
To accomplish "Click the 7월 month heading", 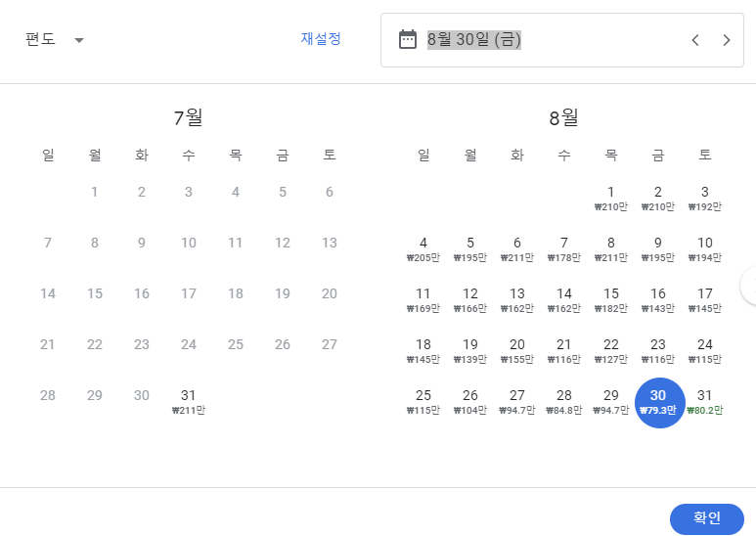I will coord(188,117).
